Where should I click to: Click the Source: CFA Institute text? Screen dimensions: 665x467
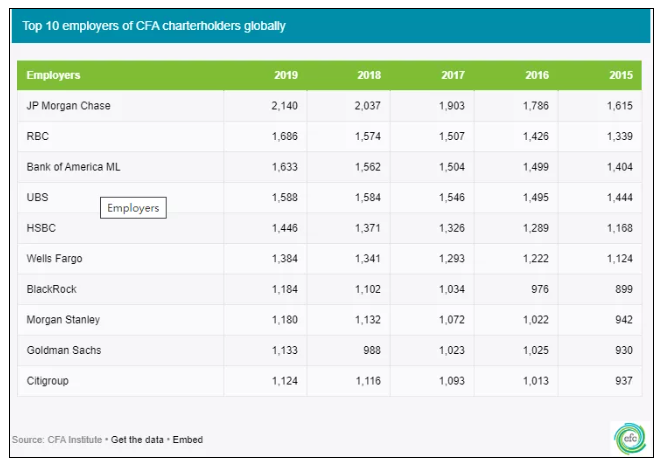[x=57, y=440]
